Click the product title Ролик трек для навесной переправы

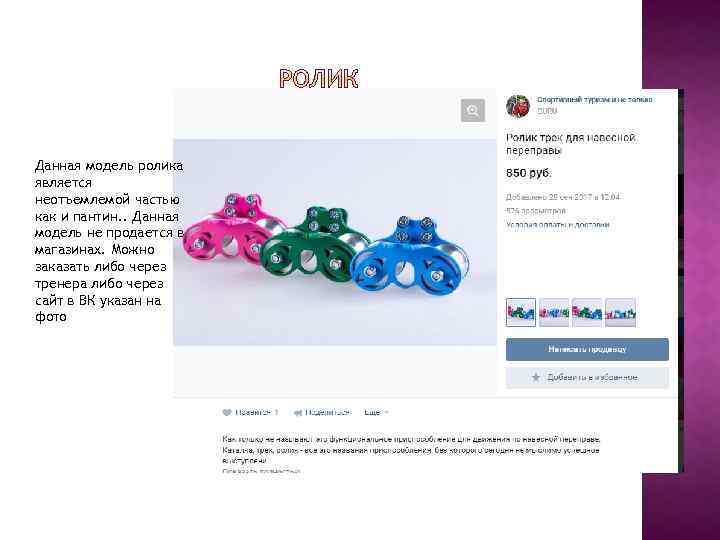click(x=570, y=144)
